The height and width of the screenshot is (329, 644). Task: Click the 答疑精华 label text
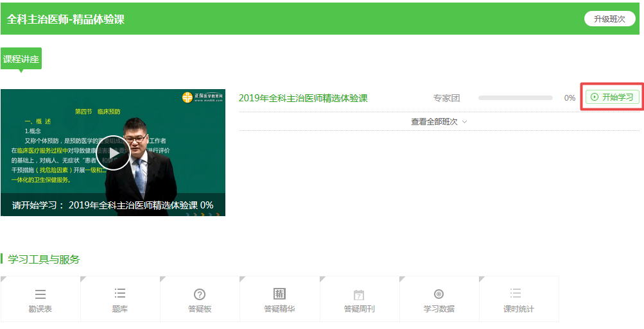point(279,309)
